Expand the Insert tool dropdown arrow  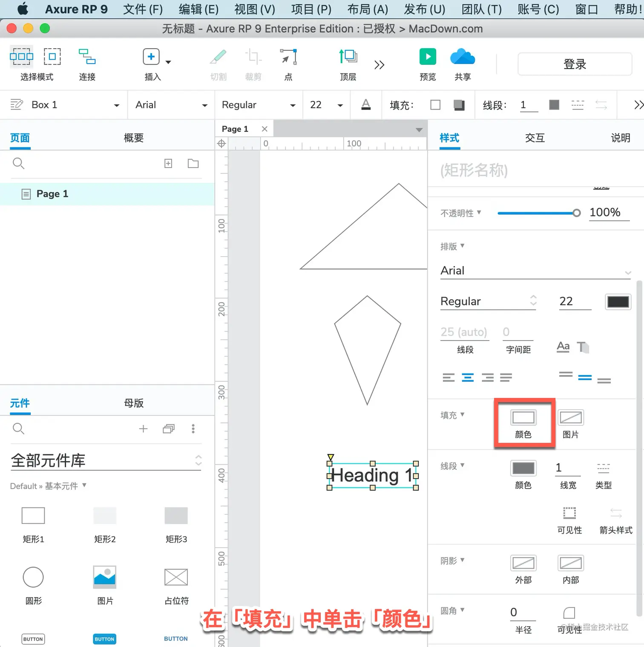coord(168,62)
